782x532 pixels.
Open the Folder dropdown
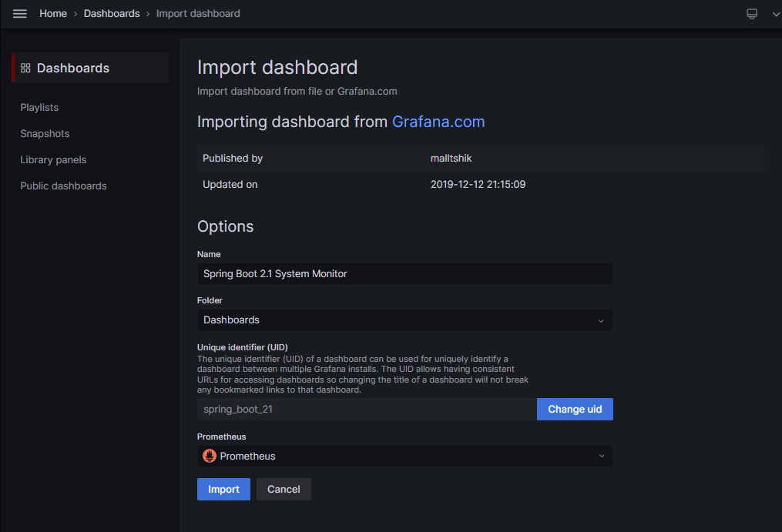click(x=404, y=320)
